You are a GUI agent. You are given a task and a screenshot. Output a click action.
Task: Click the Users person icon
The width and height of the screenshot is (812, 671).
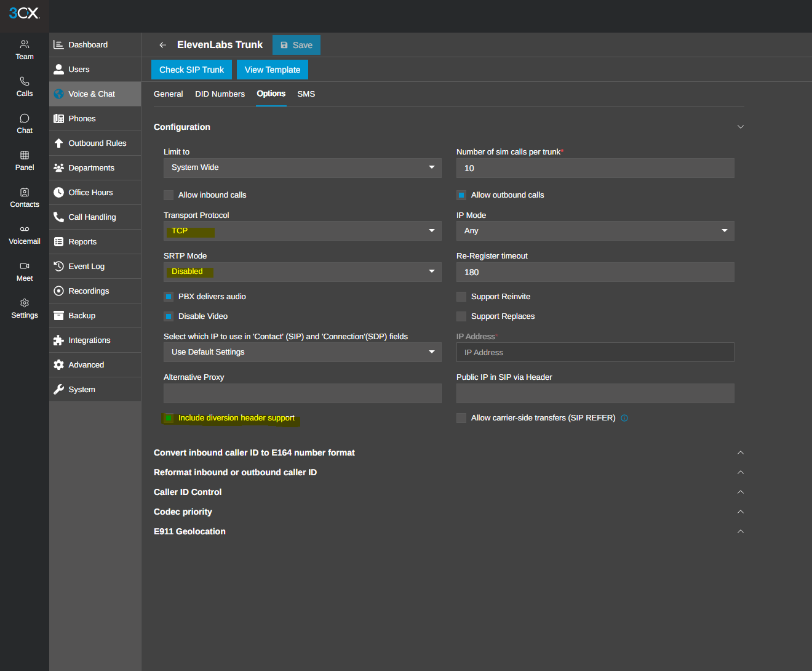click(59, 70)
